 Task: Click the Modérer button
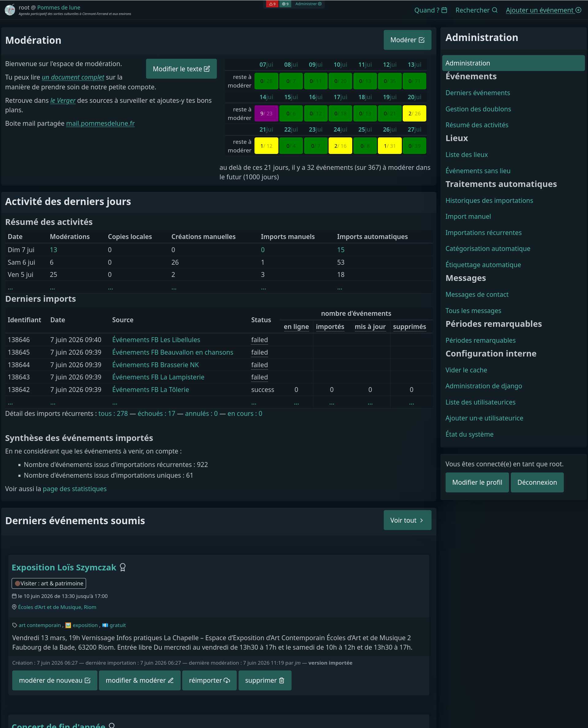coord(407,40)
